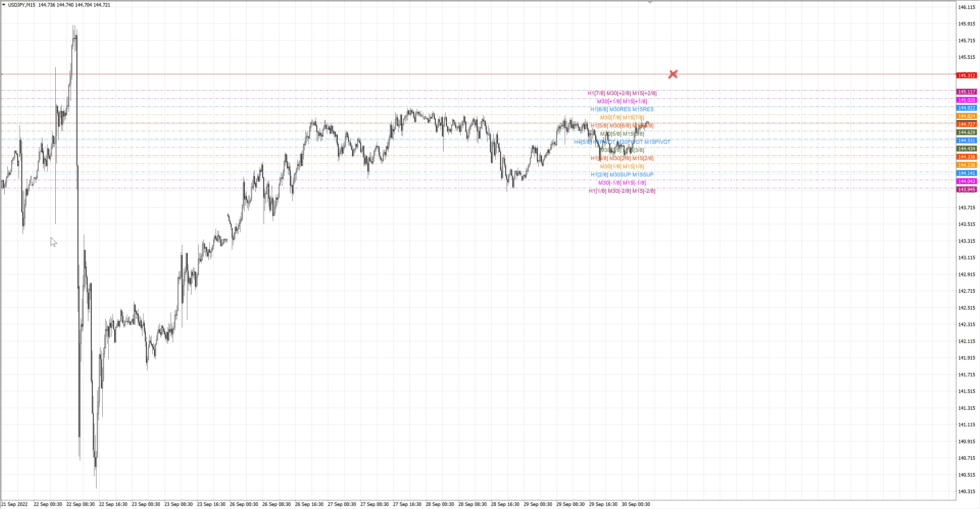Click the USDJPY,M15 chart title text
Viewport: 980px width, 509px height.
pos(22,5)
